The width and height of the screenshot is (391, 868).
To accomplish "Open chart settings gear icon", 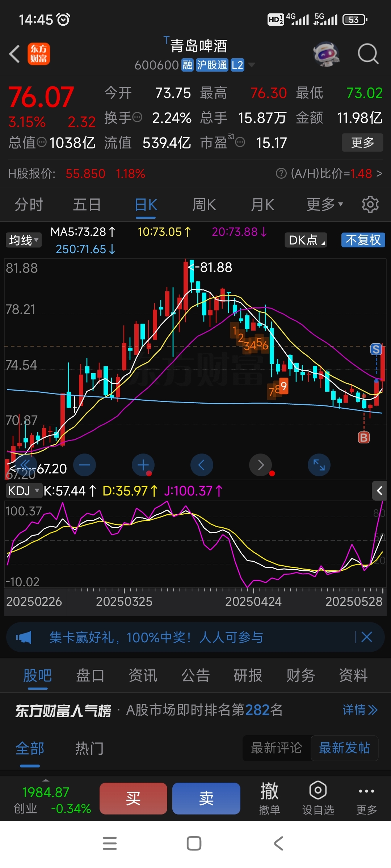I will coord(370,205).
